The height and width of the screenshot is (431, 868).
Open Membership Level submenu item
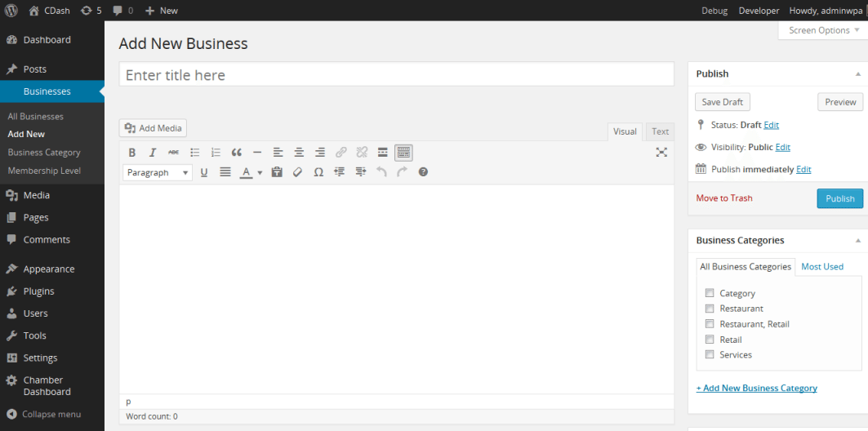click(44, 171)
